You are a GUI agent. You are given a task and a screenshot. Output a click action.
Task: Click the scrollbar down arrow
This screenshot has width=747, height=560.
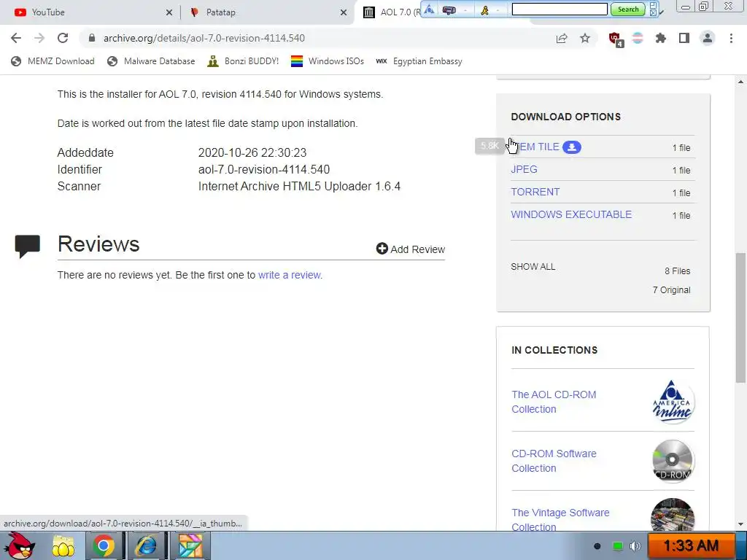click(x=741, y=524)
